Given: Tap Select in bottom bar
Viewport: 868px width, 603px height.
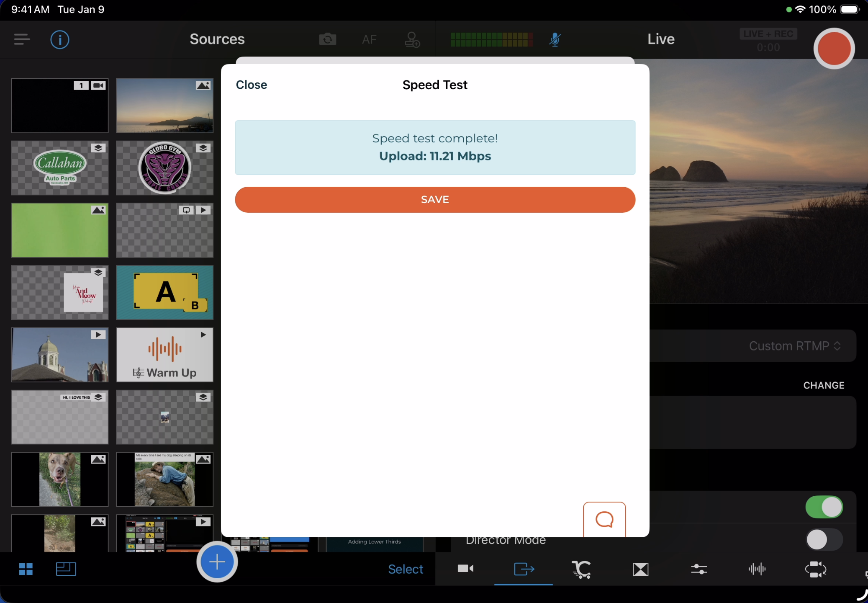Looking at the screenshot, I should [x=405, y=569].
